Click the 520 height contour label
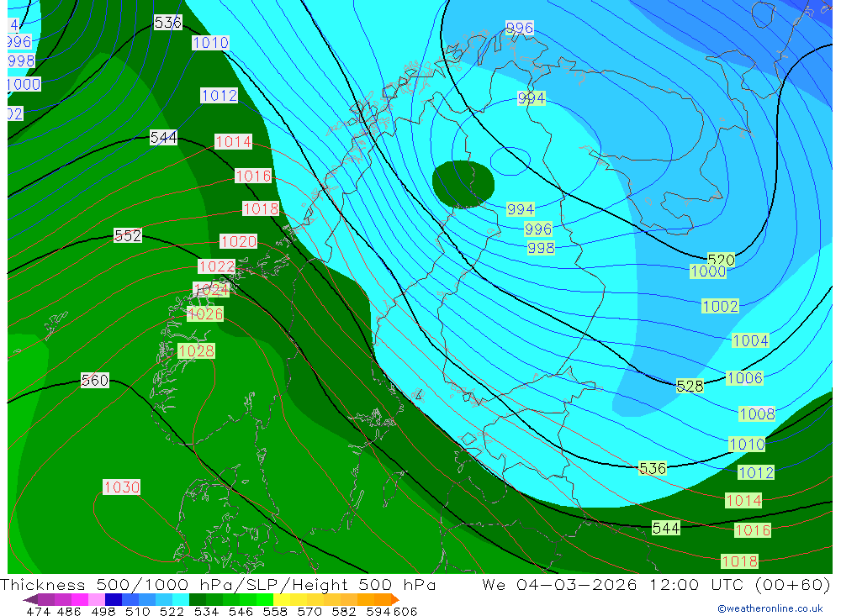Screen dimensions: 841x616 [721, 260]
